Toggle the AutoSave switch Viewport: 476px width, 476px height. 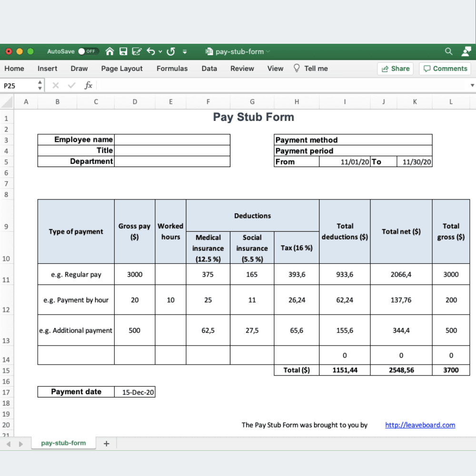88,51
